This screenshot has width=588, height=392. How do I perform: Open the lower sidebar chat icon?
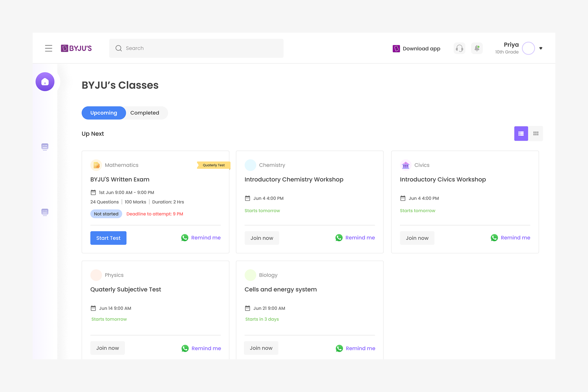click(45, 212)
